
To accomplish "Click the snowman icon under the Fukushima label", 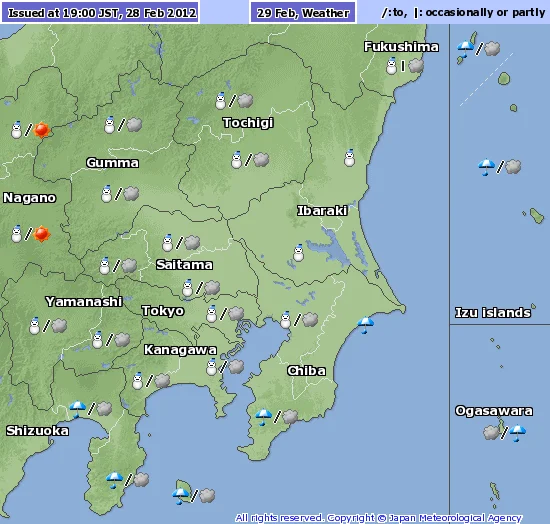I will click(391, 66).
